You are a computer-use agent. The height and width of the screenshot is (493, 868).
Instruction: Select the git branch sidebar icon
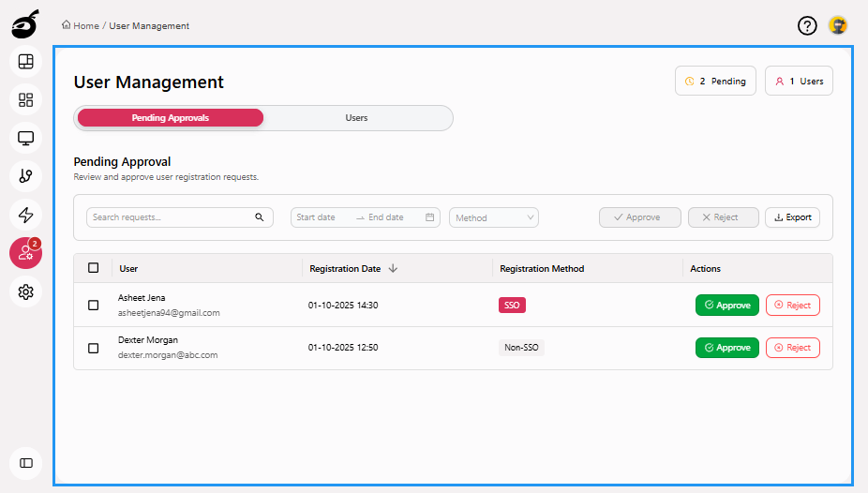(x=25, y=176)
